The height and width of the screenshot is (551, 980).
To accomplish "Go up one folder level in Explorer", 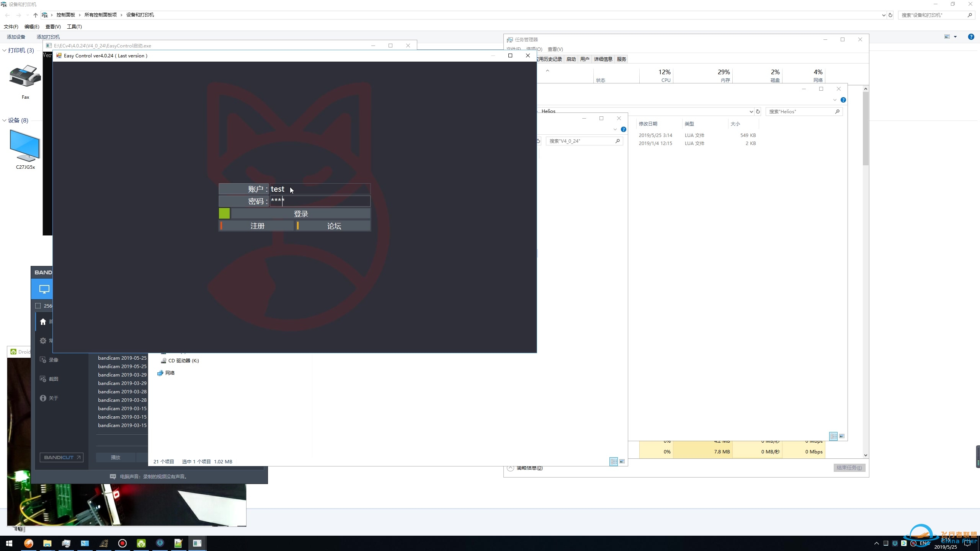I will [35, 15].
